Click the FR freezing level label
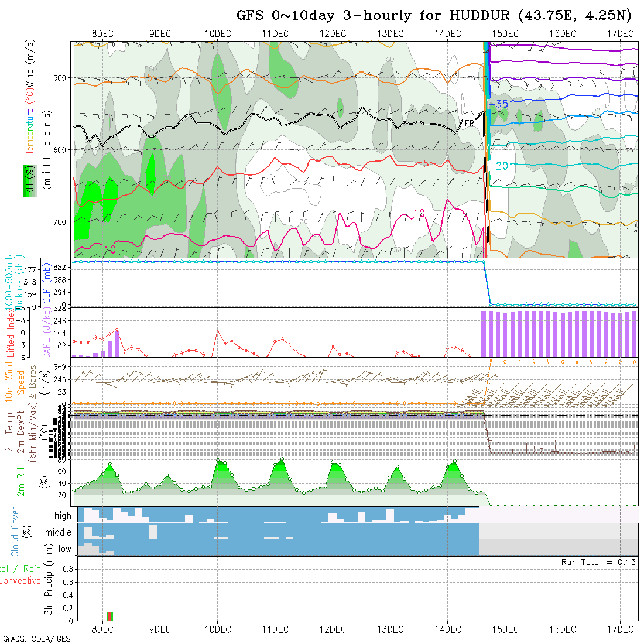 pos(469,124)
